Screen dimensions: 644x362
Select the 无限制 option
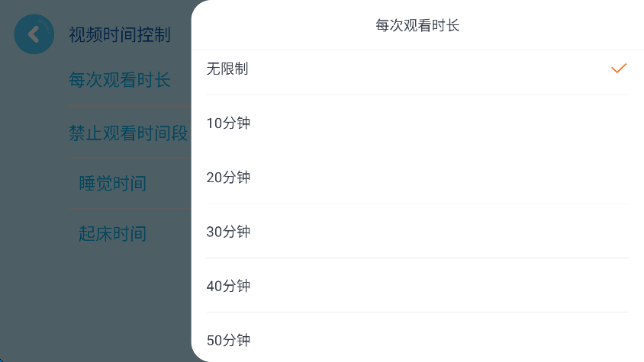(x=227, y=69)
